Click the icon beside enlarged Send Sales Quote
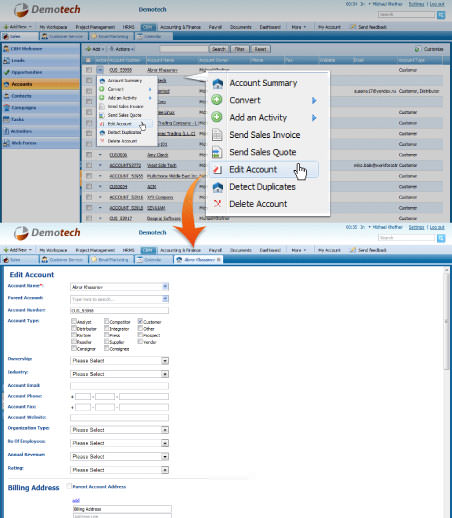The image size is (452, 518). (217, 152)
